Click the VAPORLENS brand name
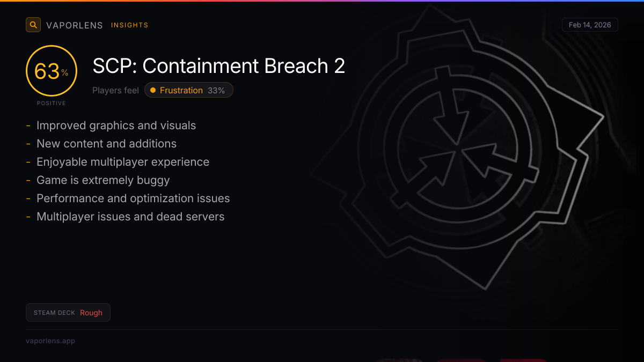Screen dimensions: 644x362 75,25
